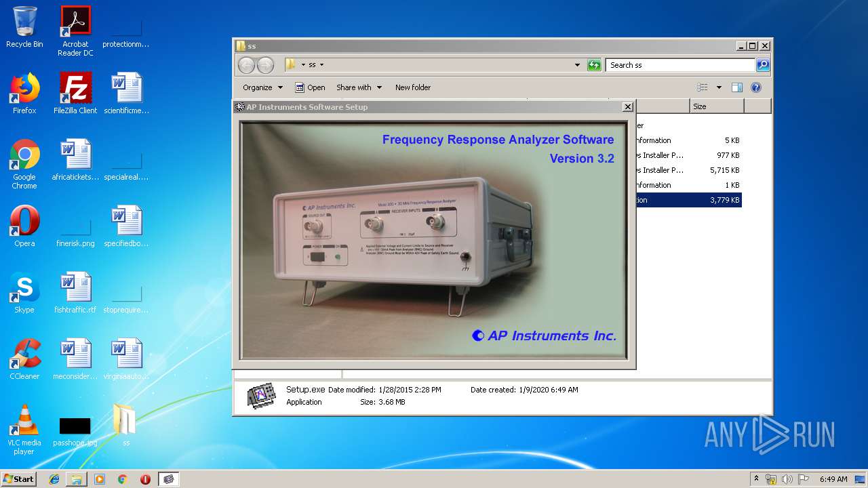Open the view options dropdown arrow
Screen dimensions: 868x488
[719, 87]
